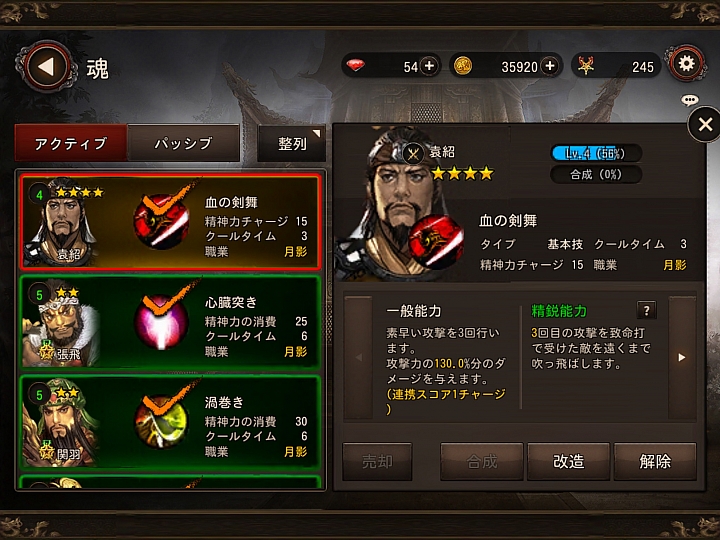Open the chat speech bubble icon
Screen dimensions: 720x540
690,100
